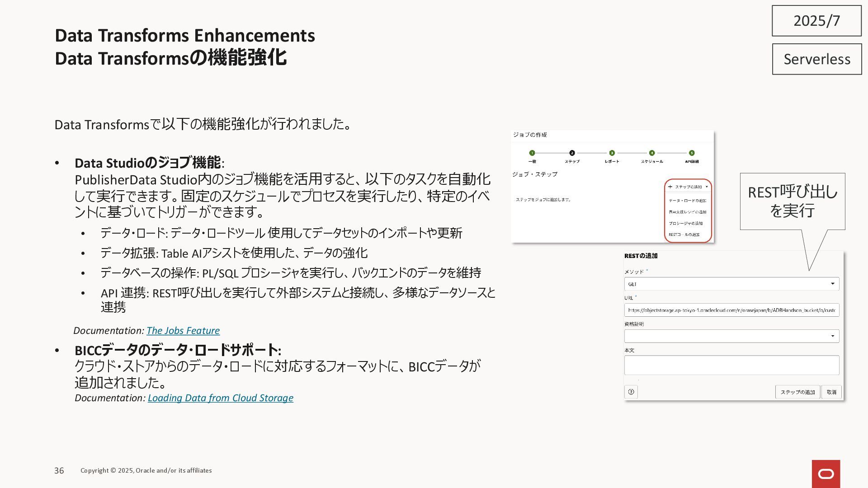
Task: Click the データベースの操作 PL/SQL bullet line
Action: click(x=291, y=273)
